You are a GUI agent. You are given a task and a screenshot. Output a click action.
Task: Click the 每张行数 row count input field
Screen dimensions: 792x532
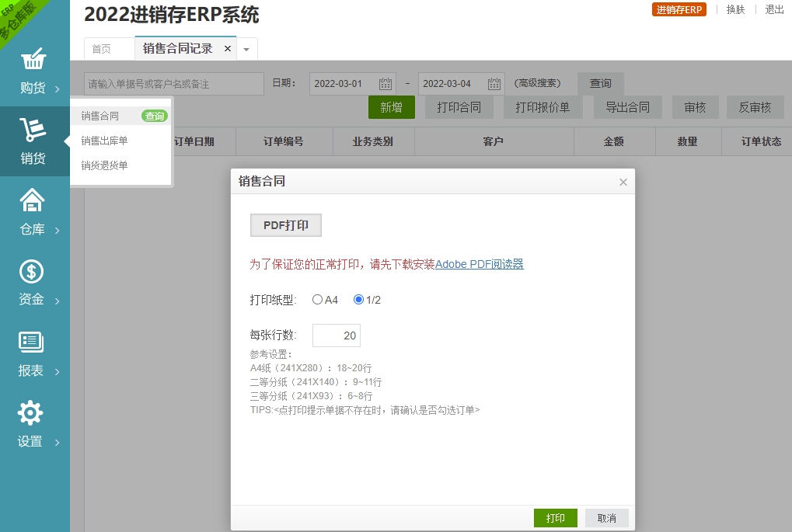[x=337, y=336]
